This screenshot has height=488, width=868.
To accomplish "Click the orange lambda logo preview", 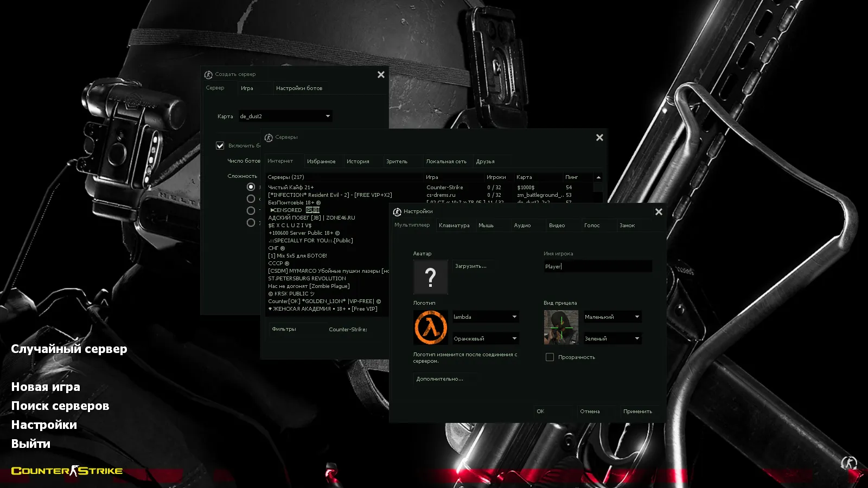I will tap(430, 327).
